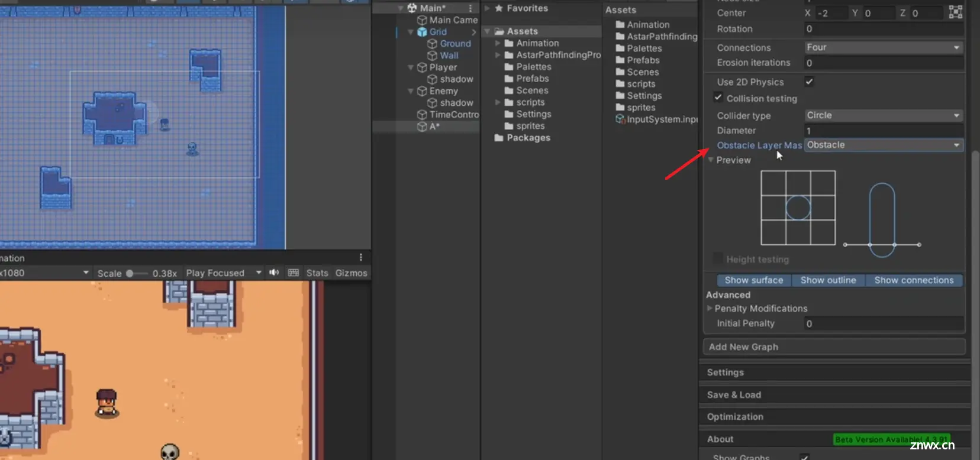Toggle the Height testing checkbox
Viewport: 980px width, 460px height.
tap(718, 258)
